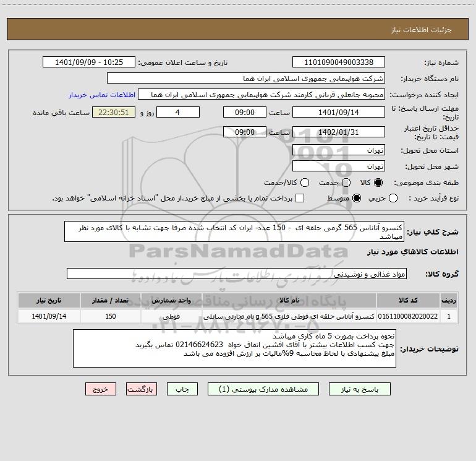Click the general need description text box
The image size is (476, 461).
click(x=234, y=231)
